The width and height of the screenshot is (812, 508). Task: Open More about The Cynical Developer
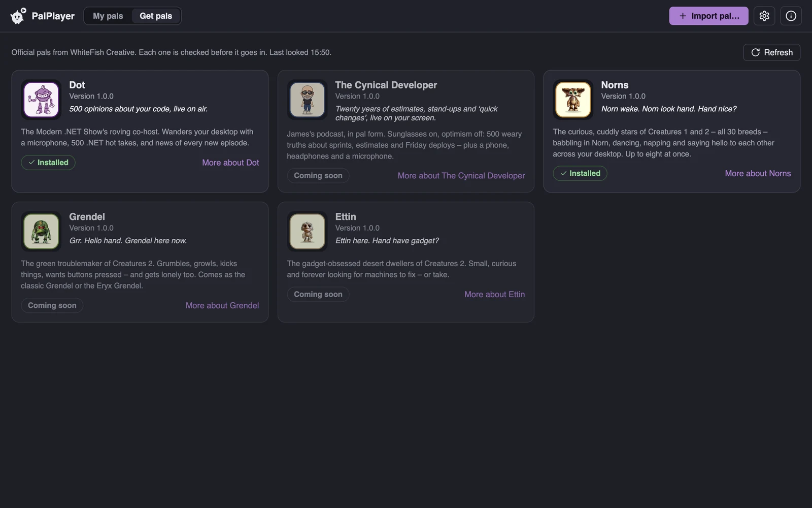tap(461, 176)
